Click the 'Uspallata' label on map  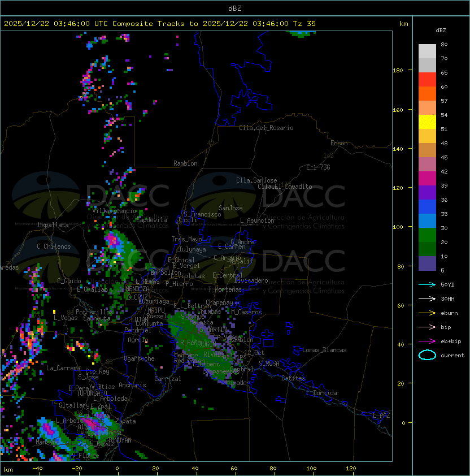tap(53, 225)
